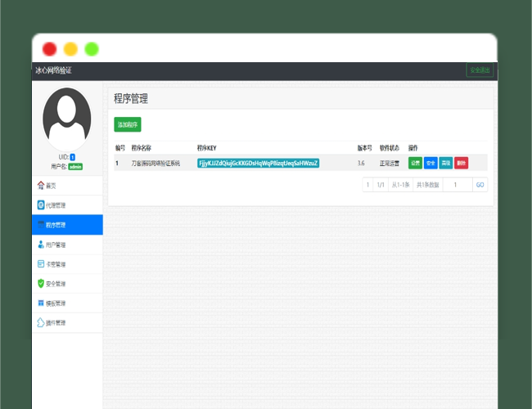Click the green shield icon for 安全管理
The width and height of the screenshot is (532, 409).
(x=41, y=283)
